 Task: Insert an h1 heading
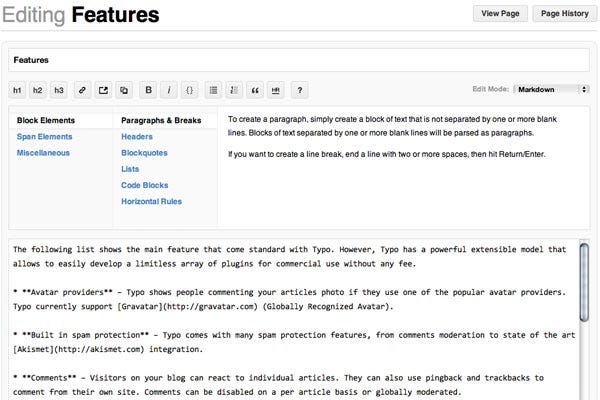pyautogui.click(x=17, y=90)
